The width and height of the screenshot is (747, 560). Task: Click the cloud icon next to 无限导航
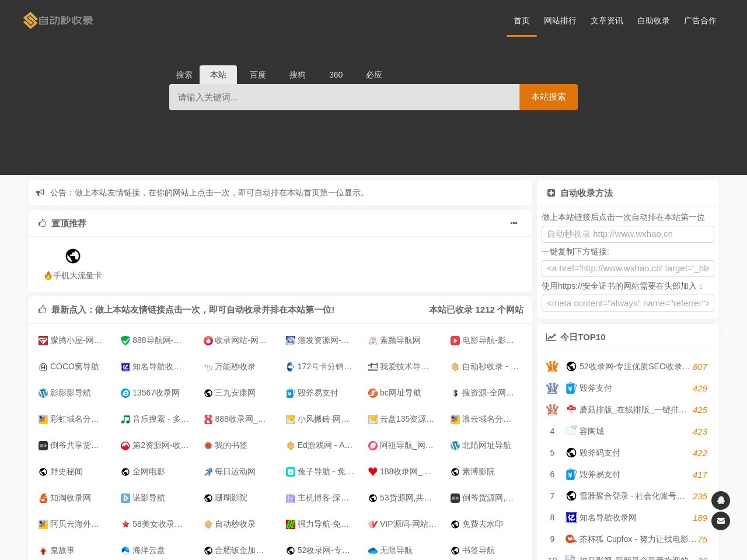tap(373, 550)
